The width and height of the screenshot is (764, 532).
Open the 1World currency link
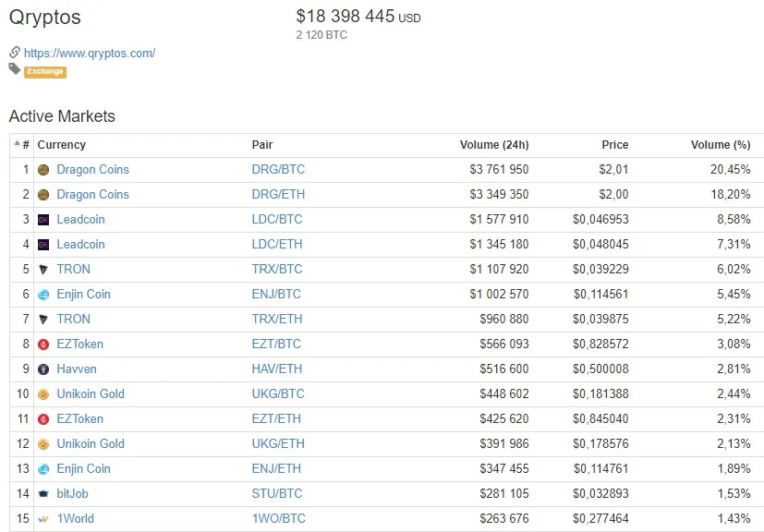(75, 518)
